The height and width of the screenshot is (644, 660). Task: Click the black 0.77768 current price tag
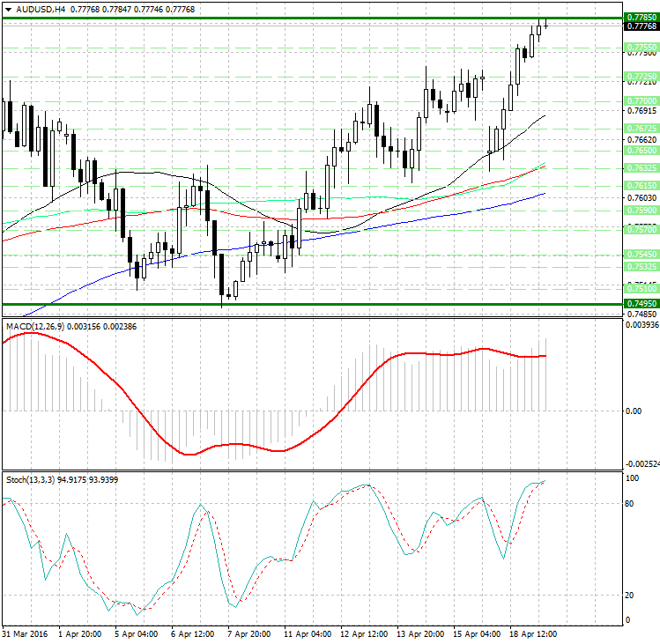(x=640, y=26)
